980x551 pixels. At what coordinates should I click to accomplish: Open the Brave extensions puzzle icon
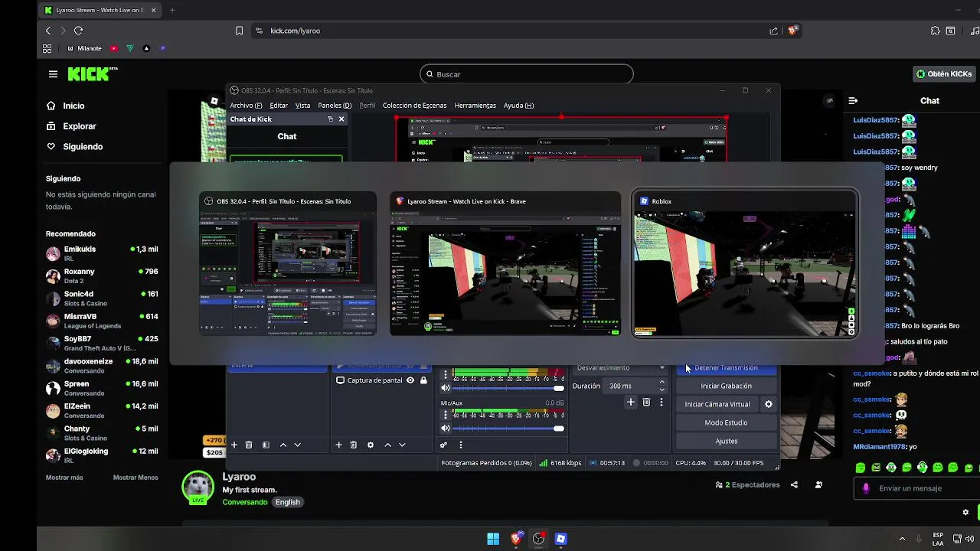coord(935,31)
